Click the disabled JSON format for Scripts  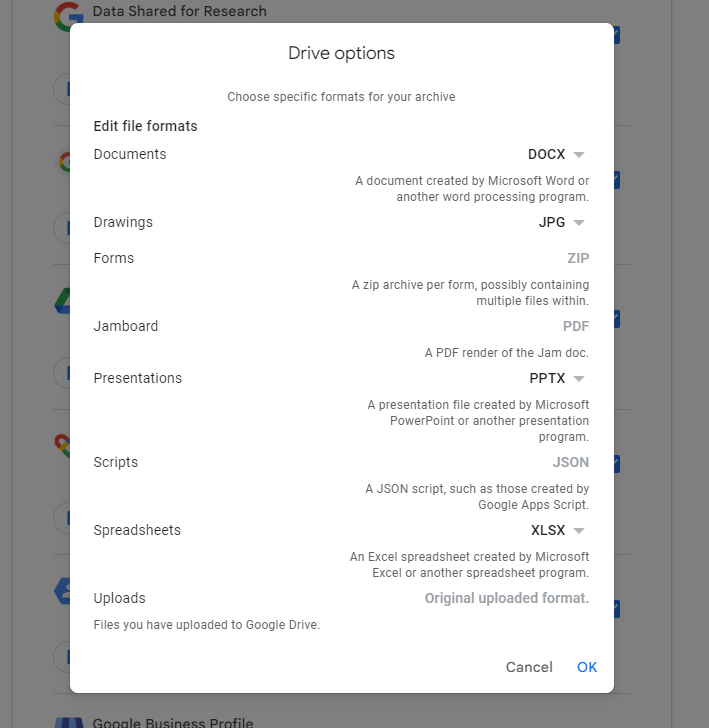point(571,462)
